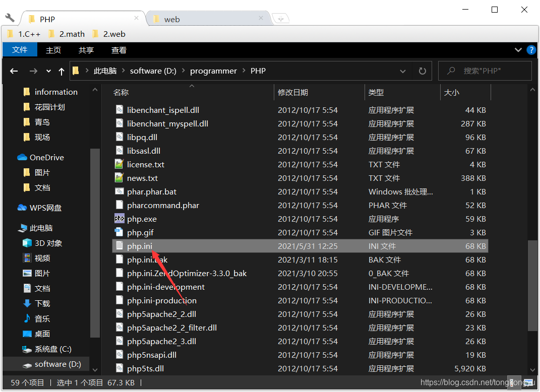Select 现场 folder in sidebar
Viewport: 540px width, 392px height.
click(x=37, y=138)
